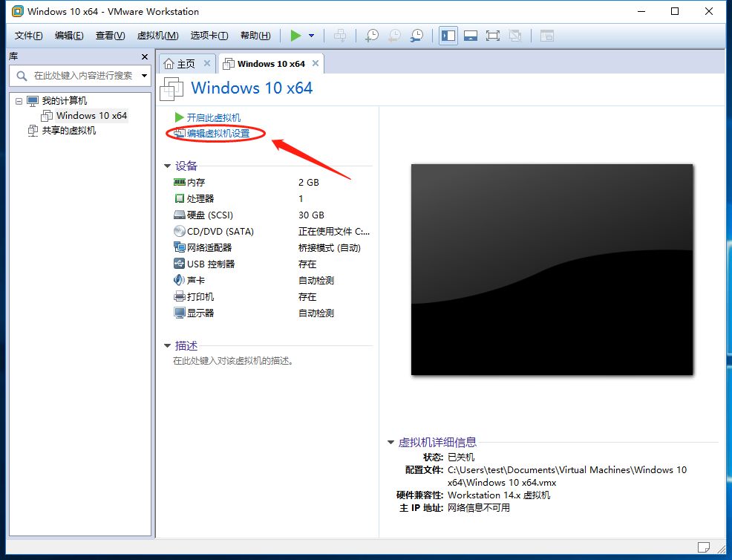Open the library search dropdown arrow
Viewport: 732px width, 560px height.
point(145,76)
